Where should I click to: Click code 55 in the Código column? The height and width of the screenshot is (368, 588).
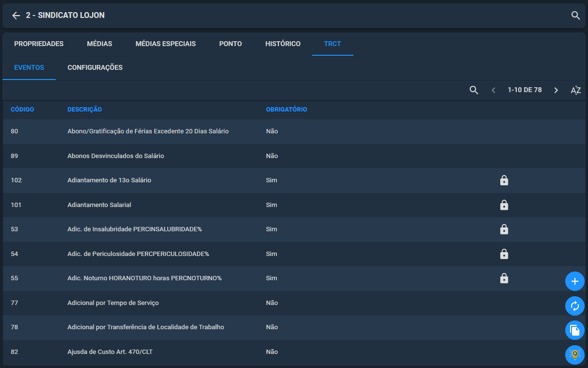tap(15, 278)
